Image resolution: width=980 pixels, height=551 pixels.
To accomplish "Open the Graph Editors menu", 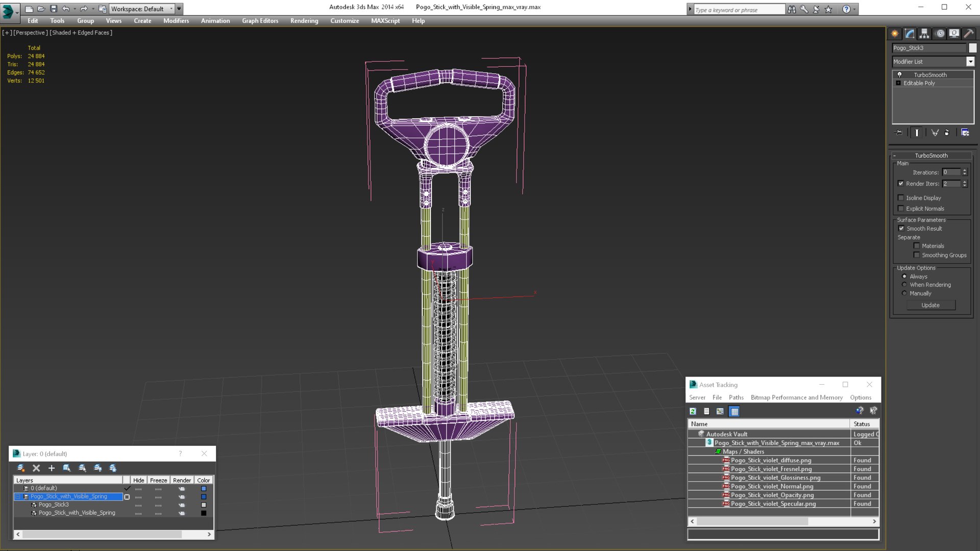I will pos(260,21).
